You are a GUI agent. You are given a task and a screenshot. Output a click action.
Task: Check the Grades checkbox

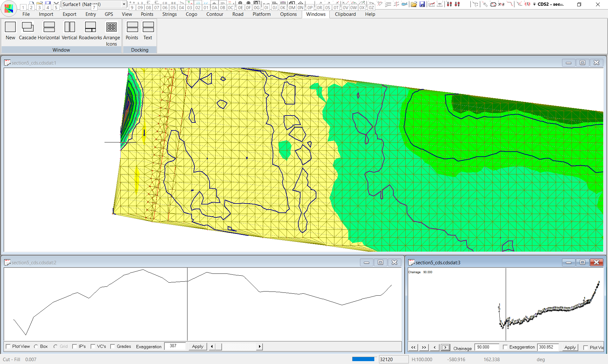click(x=113, y=347)
